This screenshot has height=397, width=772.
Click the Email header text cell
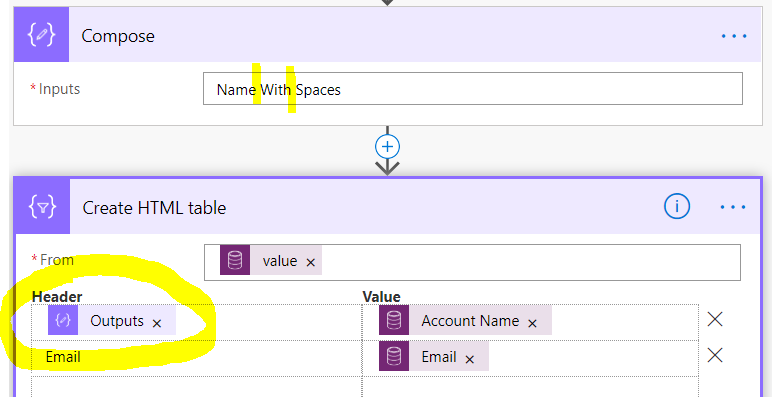[x=197, y=358]
